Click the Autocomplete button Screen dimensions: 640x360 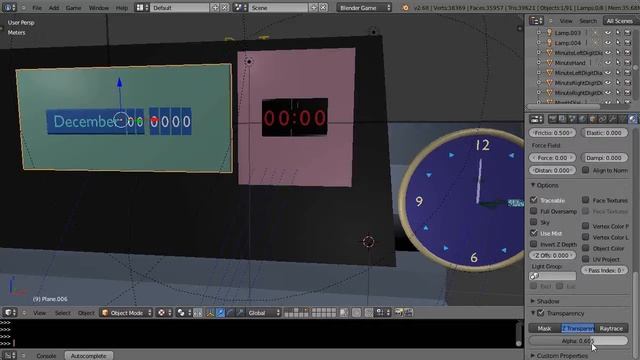tap(89, 356)
